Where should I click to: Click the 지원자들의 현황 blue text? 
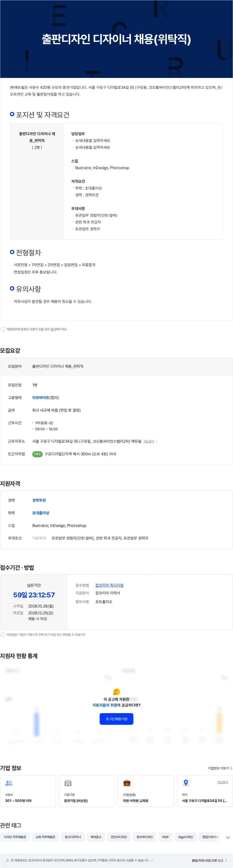tap(105, 705)
